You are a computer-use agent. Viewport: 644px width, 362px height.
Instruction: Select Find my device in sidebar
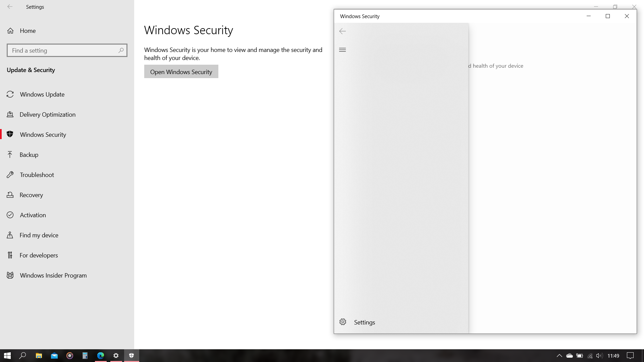(x=67, y=235)
